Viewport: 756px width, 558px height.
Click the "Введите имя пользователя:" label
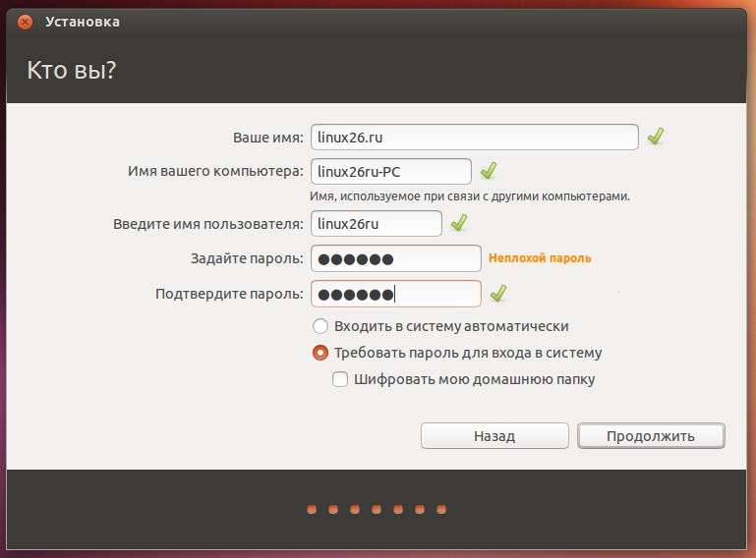click(x=208, y=224)
